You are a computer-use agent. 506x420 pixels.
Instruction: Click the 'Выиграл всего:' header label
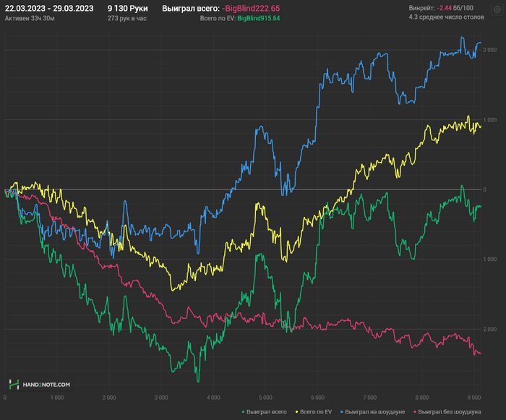(191, 9)
